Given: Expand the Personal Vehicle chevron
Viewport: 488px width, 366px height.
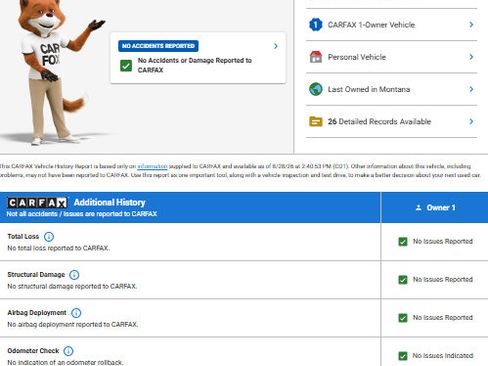Looking at the screenshot, I should 471,57.
